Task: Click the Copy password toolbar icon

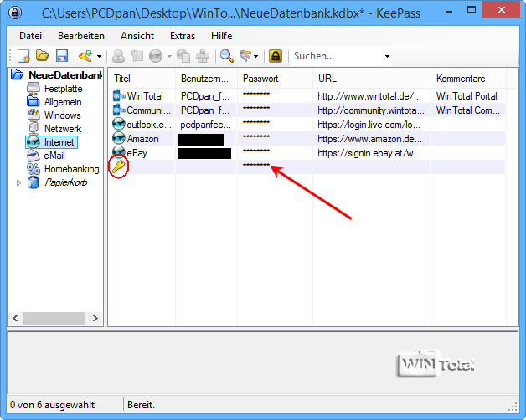Action: pos(137,56)
